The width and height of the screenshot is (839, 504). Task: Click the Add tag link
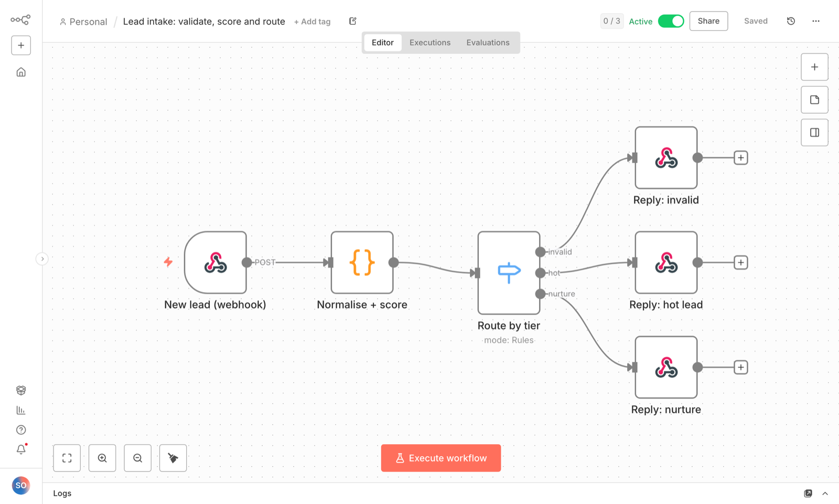313,22
